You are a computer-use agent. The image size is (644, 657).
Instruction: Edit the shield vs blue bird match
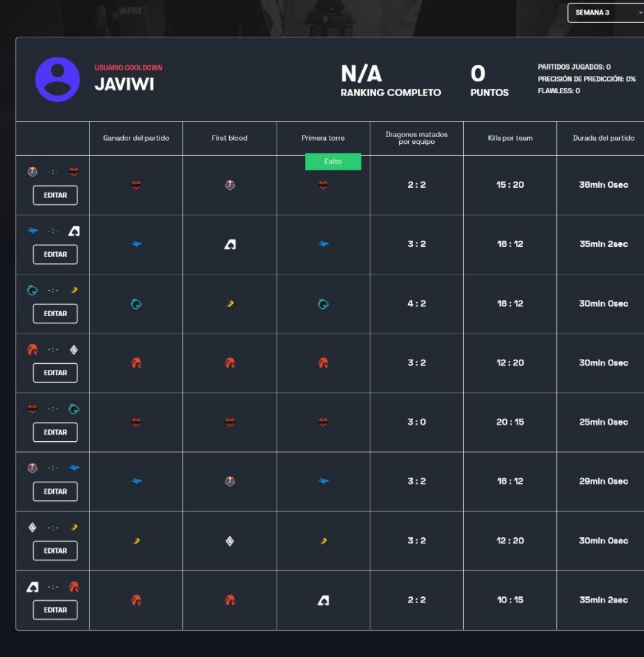tap(55, 491)
